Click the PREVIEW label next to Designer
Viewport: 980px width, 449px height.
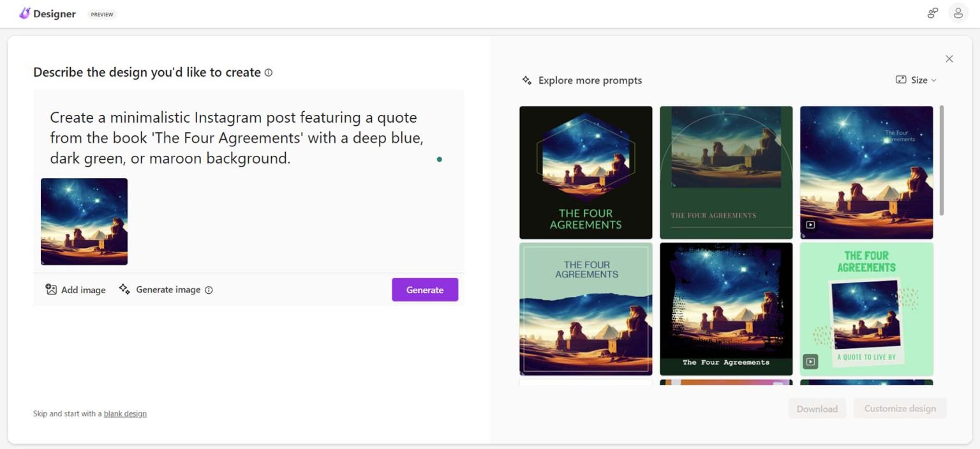click(x=101, y=13)
